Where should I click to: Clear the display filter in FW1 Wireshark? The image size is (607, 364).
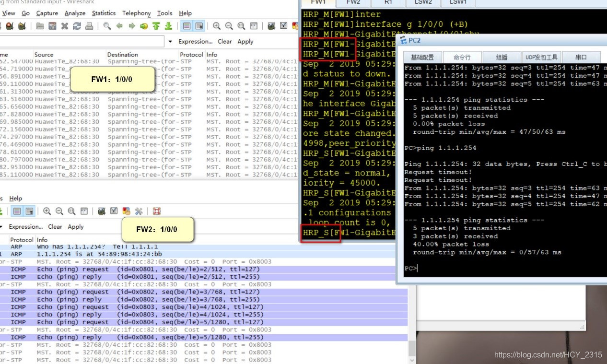(x=225, y=42)
